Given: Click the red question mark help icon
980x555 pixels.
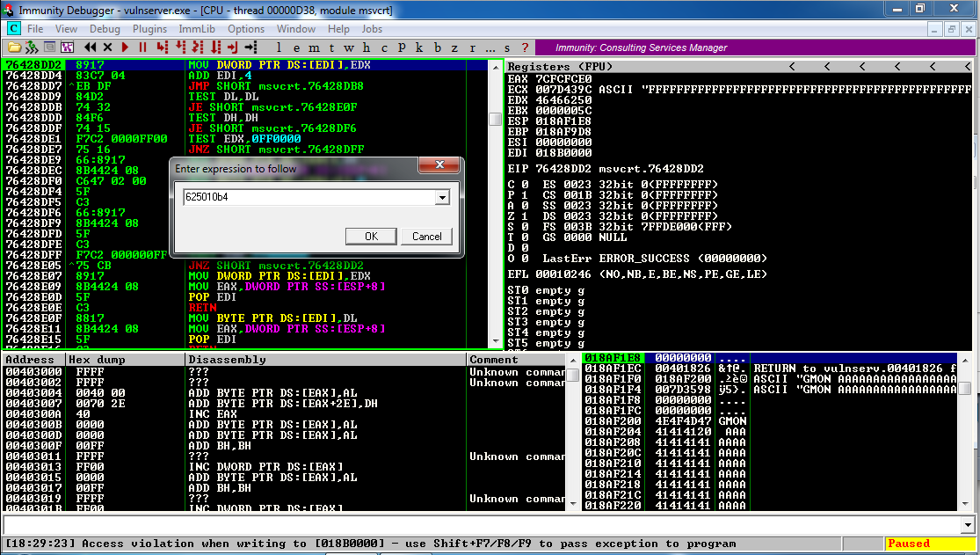Looking at the screenshot, I should tap(525, 47).
